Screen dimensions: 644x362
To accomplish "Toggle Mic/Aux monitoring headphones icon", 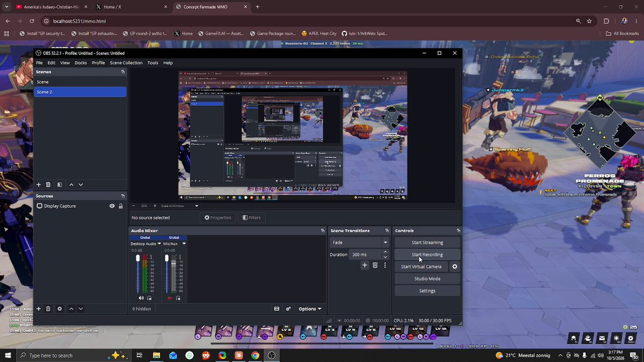I will click(x=178, y=298).
